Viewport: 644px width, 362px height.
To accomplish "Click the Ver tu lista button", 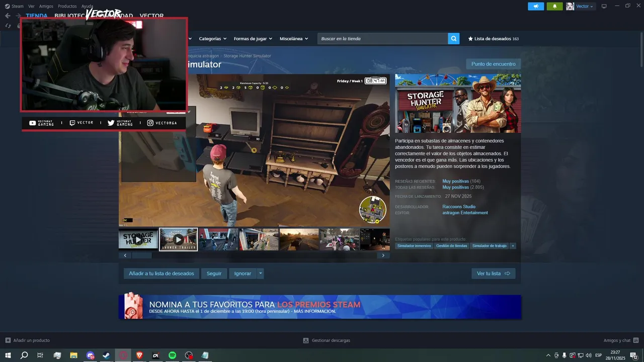I will pos(493,274).
